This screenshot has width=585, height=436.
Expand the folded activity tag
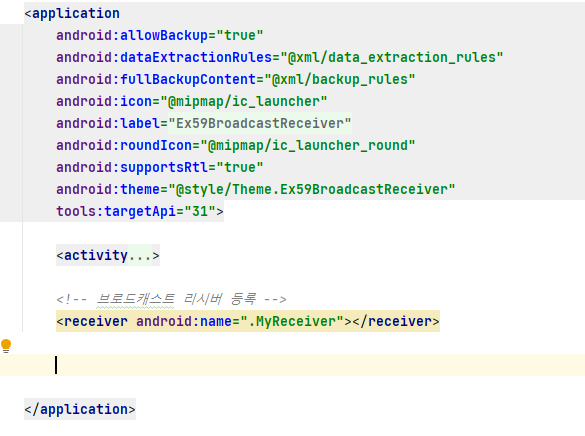[108, 255]
